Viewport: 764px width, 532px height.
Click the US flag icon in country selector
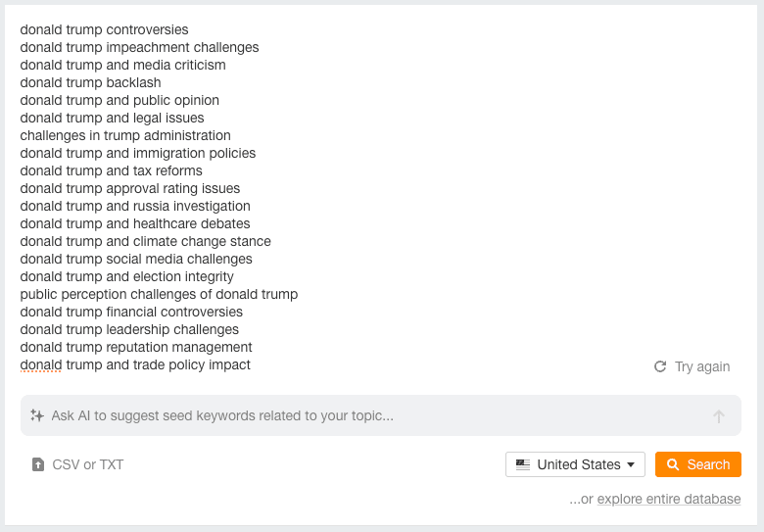[x=523, y=464]
